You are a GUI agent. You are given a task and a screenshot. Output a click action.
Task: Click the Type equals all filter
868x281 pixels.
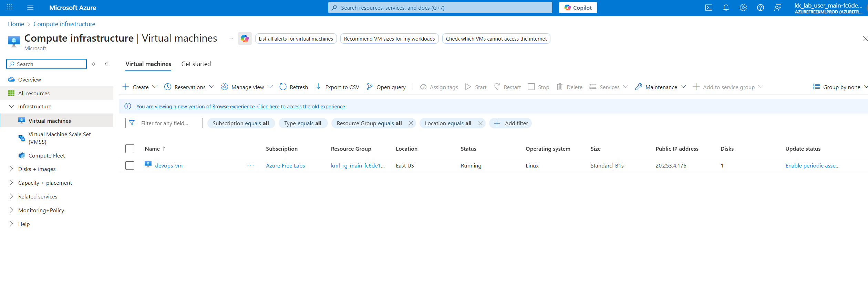(x=303, y=123)
